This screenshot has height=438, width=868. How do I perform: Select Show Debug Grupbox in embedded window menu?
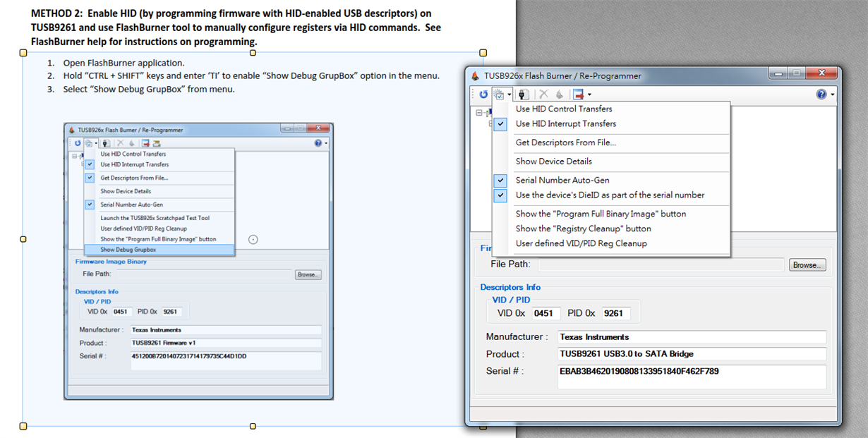point(159,250)
